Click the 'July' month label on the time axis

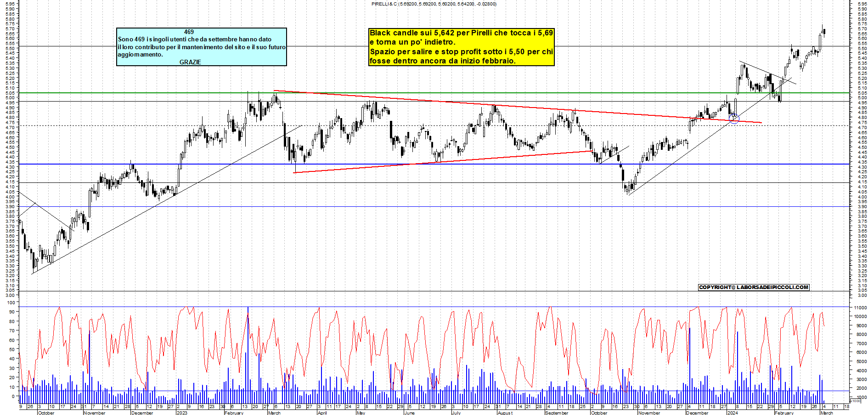(x=456, y=413)
